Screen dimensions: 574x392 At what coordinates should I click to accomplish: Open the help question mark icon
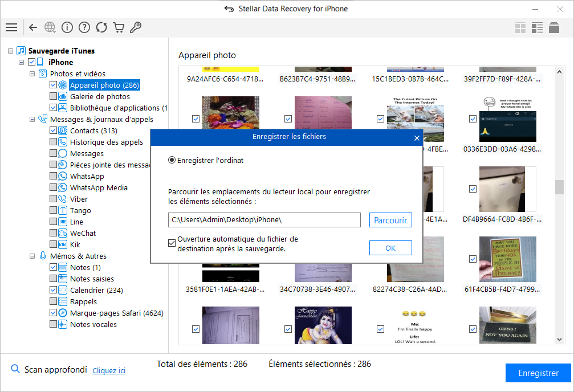point(84,27)
